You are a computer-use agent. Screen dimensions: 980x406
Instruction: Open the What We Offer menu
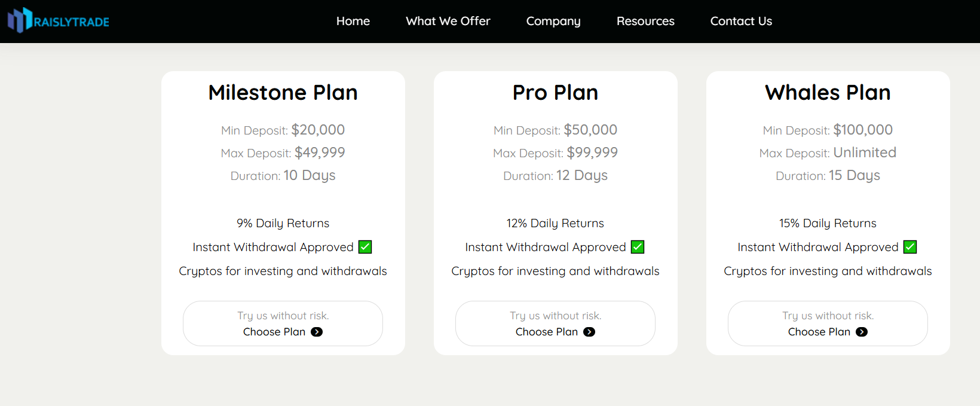pos(448,21)
